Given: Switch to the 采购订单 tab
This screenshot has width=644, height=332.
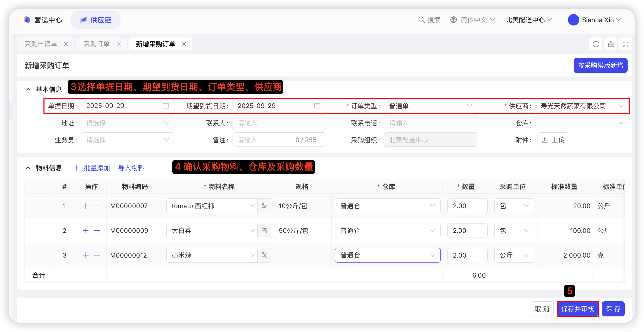Looking at the screenshot, I should pos(97,44).
